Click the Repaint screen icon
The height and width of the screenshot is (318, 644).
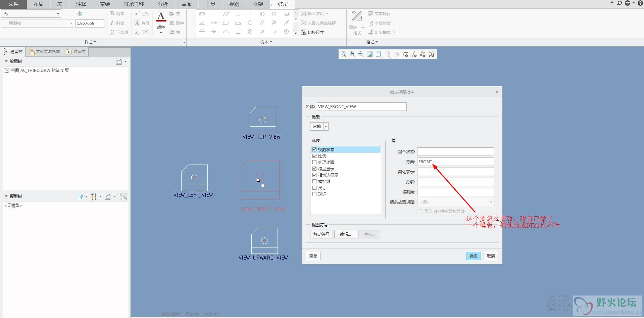point(370,54)
